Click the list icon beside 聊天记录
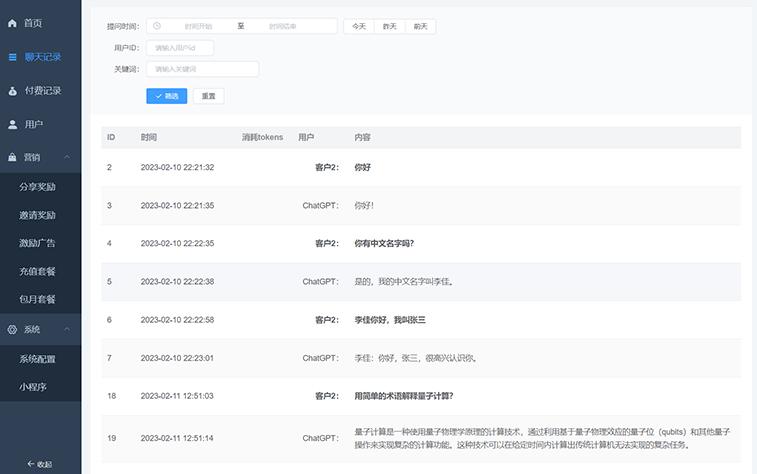 point(13,57)
